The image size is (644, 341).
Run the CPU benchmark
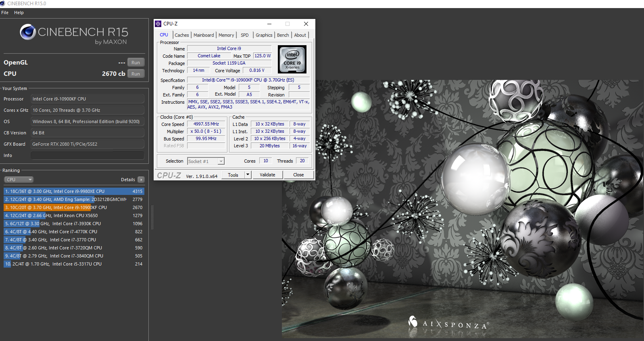136,74
